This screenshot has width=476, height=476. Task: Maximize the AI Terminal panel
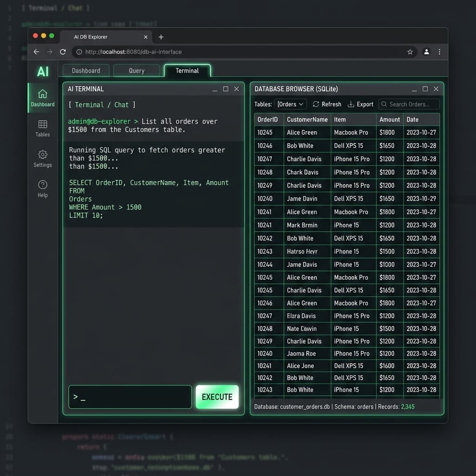point(225,89)
